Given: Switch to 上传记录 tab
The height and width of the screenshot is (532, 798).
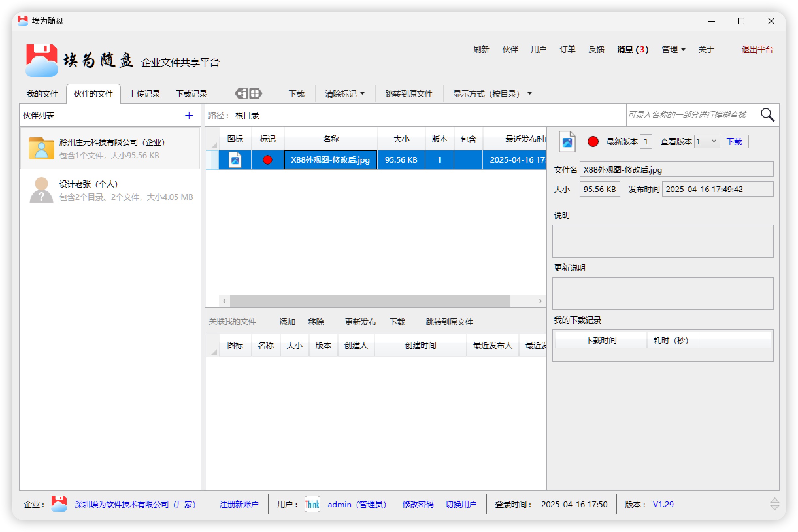Looking at the screenshot, I should [144, 94].
